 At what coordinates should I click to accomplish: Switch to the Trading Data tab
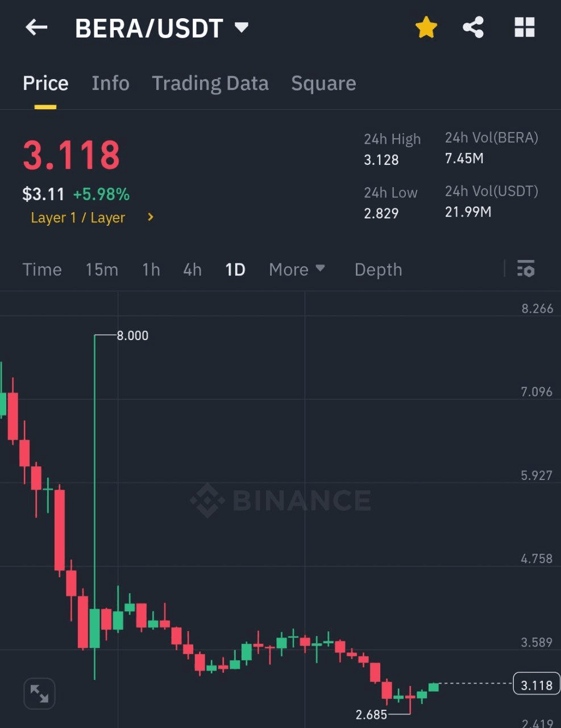(210, 84)
